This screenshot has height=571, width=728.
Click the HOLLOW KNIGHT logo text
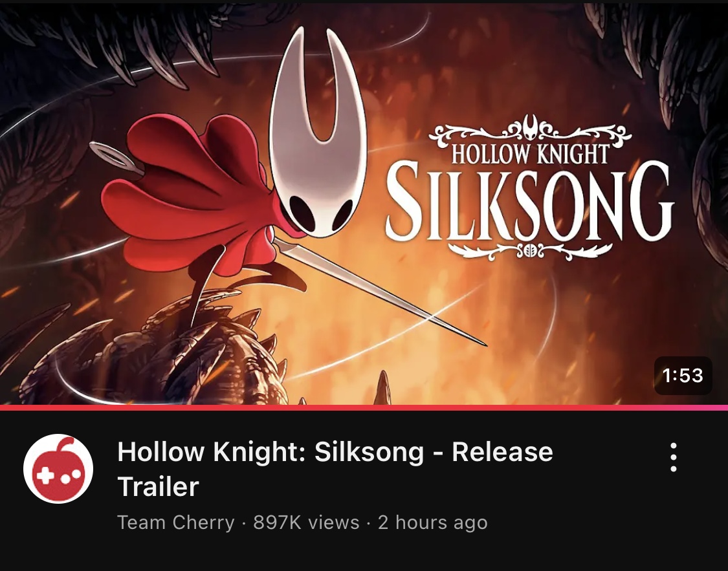pos(530,154)
